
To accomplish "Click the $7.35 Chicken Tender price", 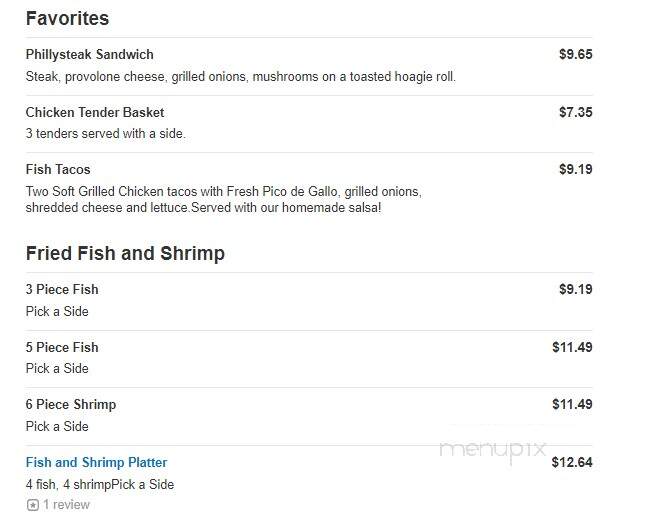I will [576, 112].
